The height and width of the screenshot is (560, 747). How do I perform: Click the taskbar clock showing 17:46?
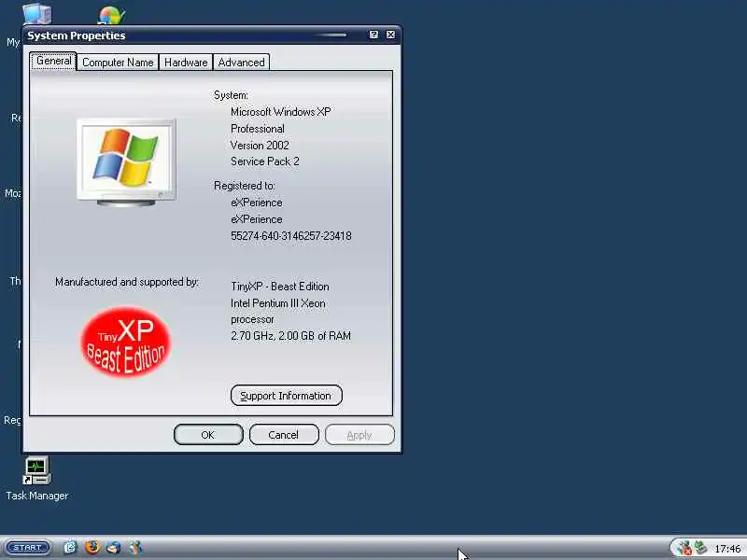tap(727, 549)
